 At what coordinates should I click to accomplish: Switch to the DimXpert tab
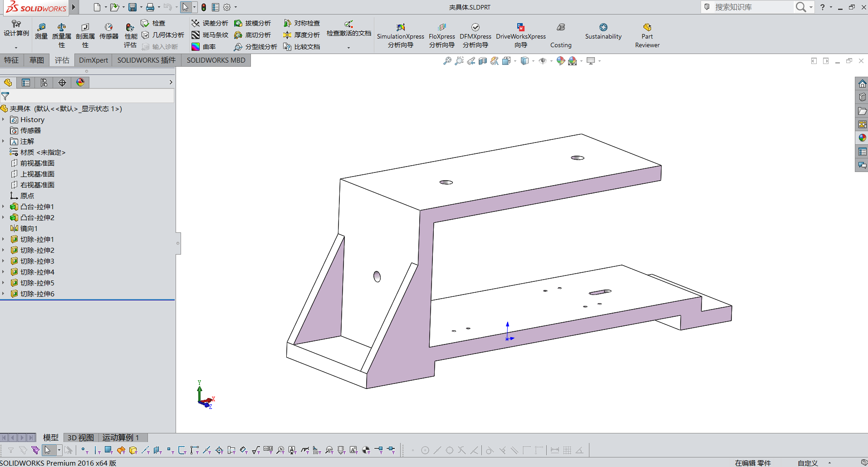click(93, 60)
